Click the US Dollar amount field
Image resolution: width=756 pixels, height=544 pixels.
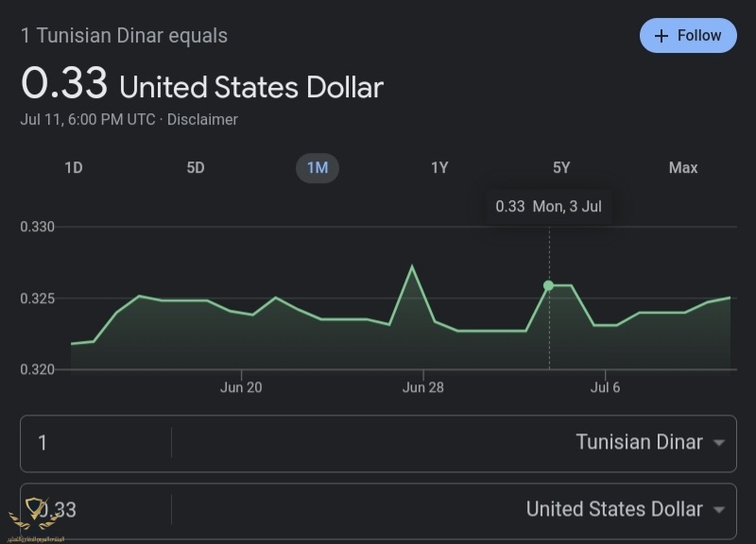pos(96,510)
